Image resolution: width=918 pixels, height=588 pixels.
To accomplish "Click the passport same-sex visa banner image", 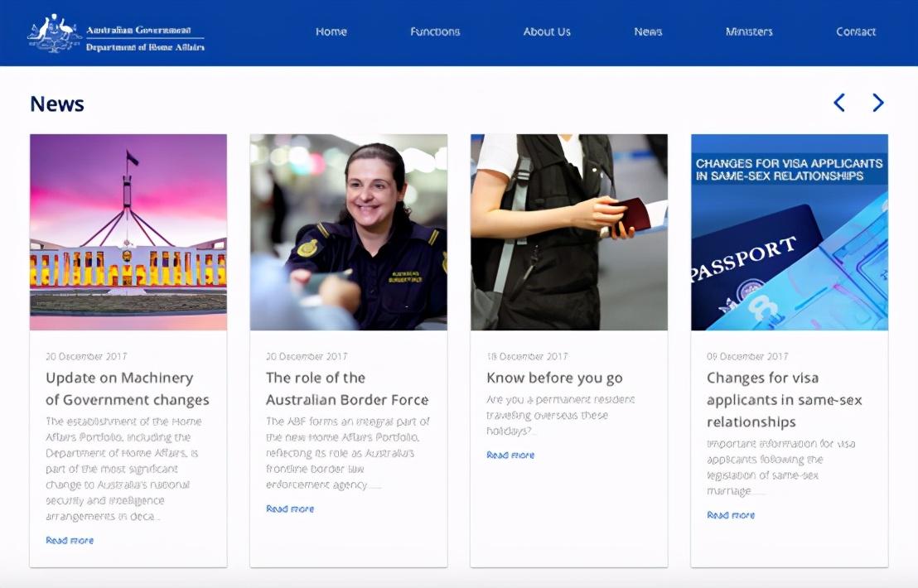I will pos(790,232).
